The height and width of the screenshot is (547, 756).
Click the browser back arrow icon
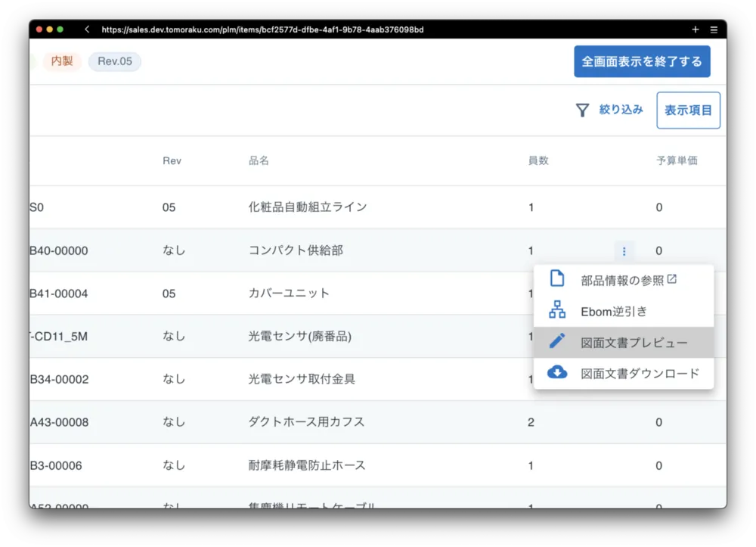point(87,30)
